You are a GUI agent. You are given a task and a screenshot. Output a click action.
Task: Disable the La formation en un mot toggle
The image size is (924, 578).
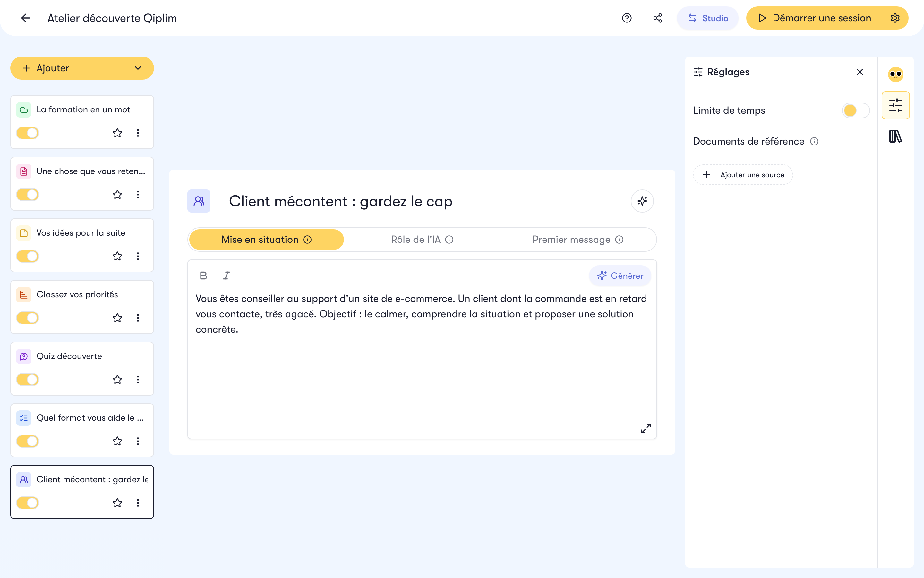tap(28, 133)
